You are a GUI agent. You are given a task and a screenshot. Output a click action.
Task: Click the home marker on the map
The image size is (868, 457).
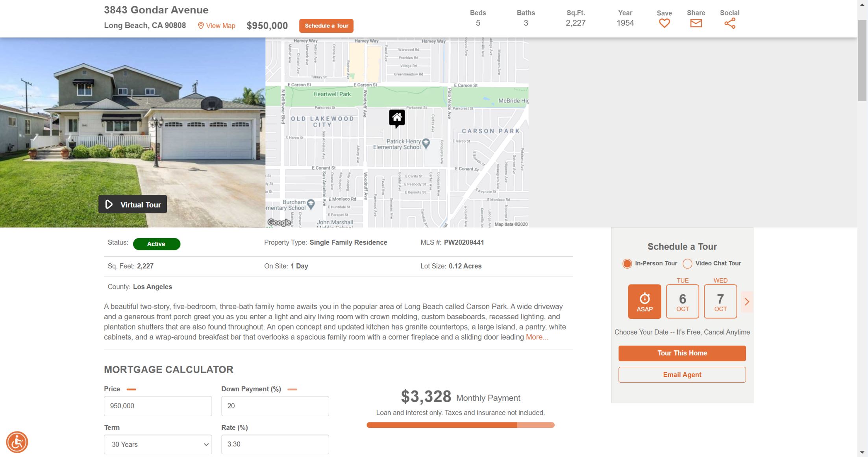click(x=397, y=117)
